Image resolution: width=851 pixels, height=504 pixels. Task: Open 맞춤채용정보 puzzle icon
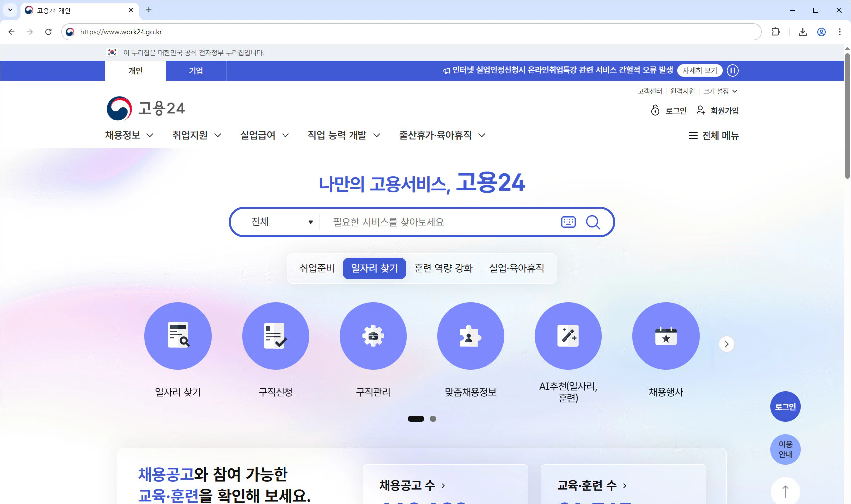470,336
